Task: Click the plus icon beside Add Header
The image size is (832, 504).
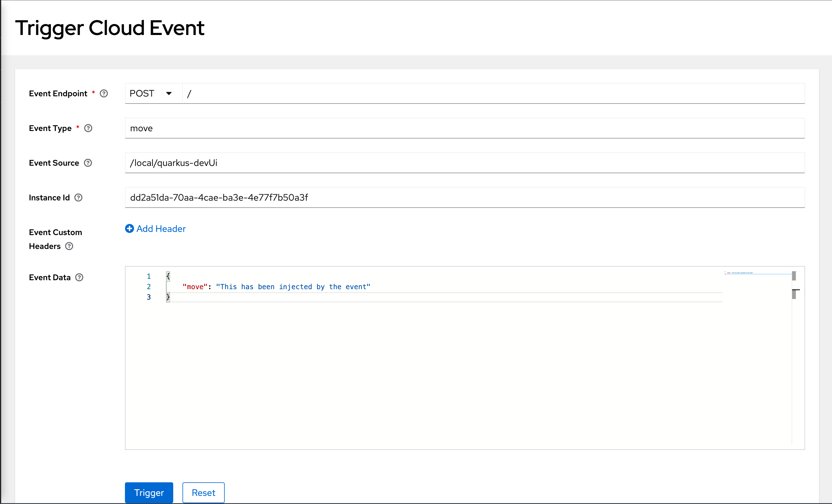Action: point(130,228)
